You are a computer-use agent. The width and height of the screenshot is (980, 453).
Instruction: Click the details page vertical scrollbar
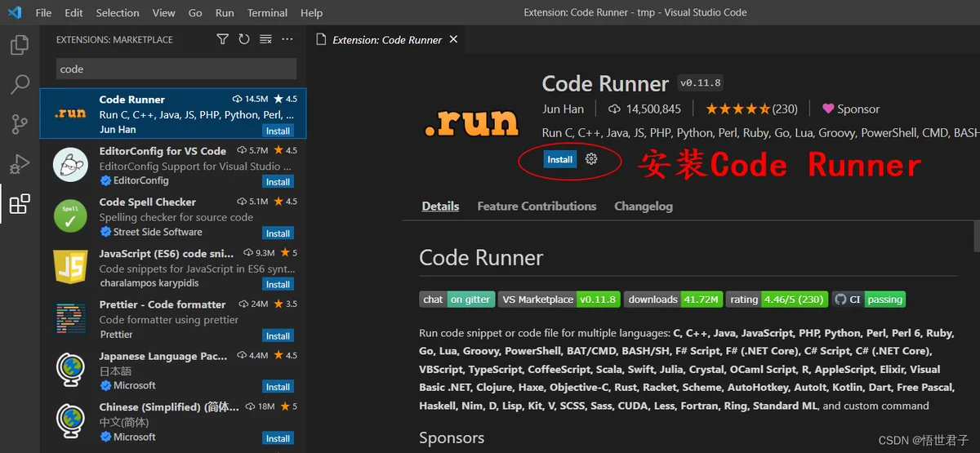(976, 237)
